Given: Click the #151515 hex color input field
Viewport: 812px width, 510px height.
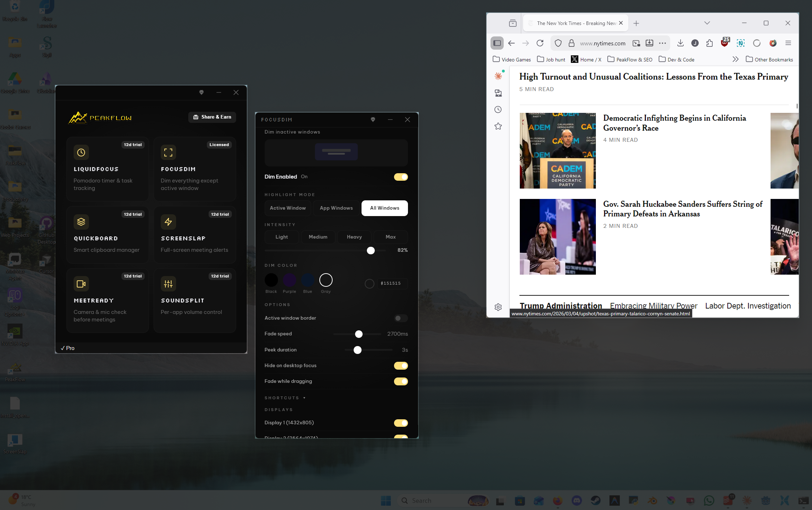Looking at the screenshot, I should tap(392, 283).
